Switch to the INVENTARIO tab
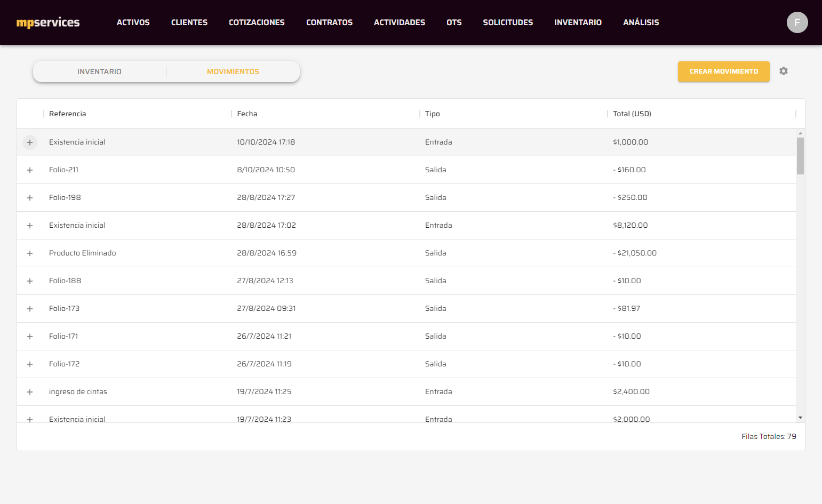The width and height of the screenshot is (822, 504). 100,71
